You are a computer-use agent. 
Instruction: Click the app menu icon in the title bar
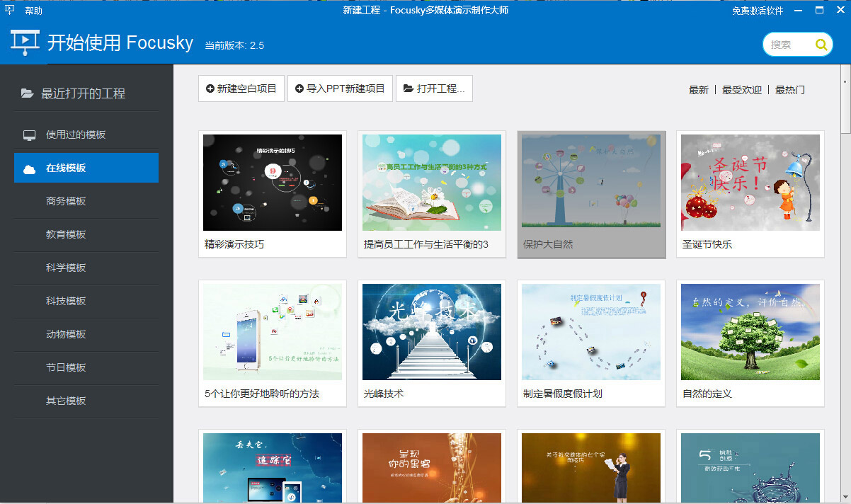[x=9, y=10]
